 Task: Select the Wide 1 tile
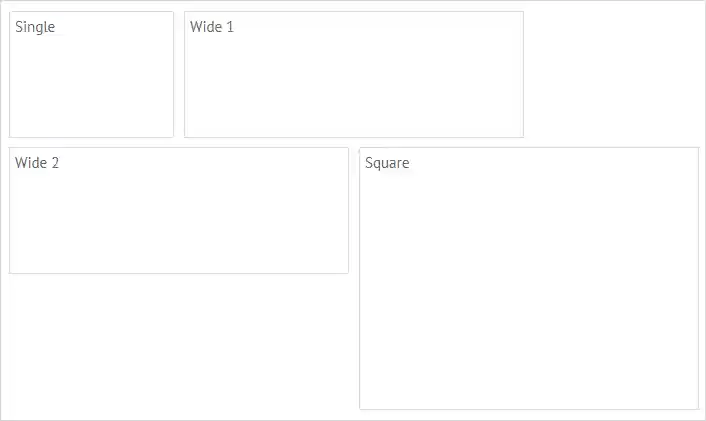click(353, 75)
